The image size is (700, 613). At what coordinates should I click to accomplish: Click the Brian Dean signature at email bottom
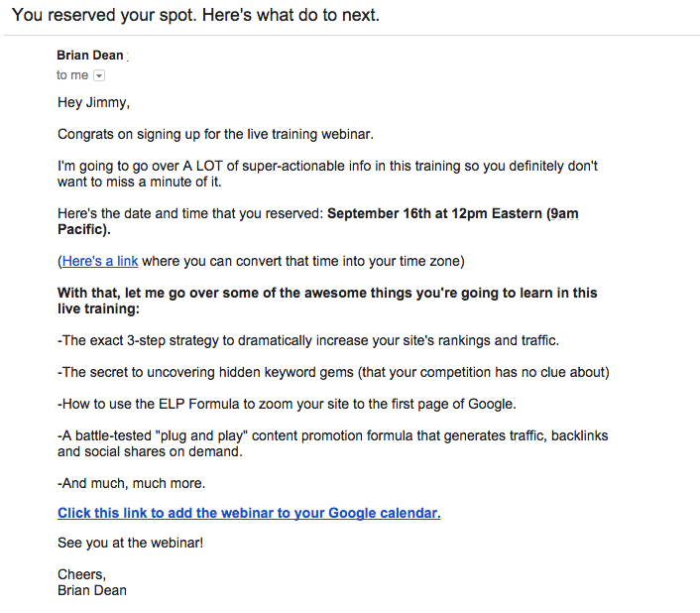(x=92, y=590)
